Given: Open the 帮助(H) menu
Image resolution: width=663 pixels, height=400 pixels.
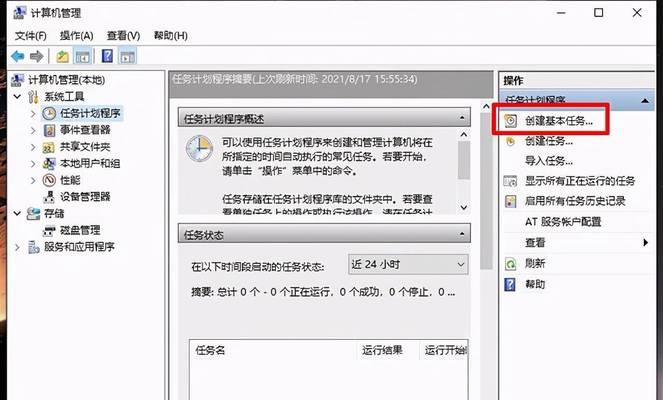Looking at the screenshot, I should [170, 36].
